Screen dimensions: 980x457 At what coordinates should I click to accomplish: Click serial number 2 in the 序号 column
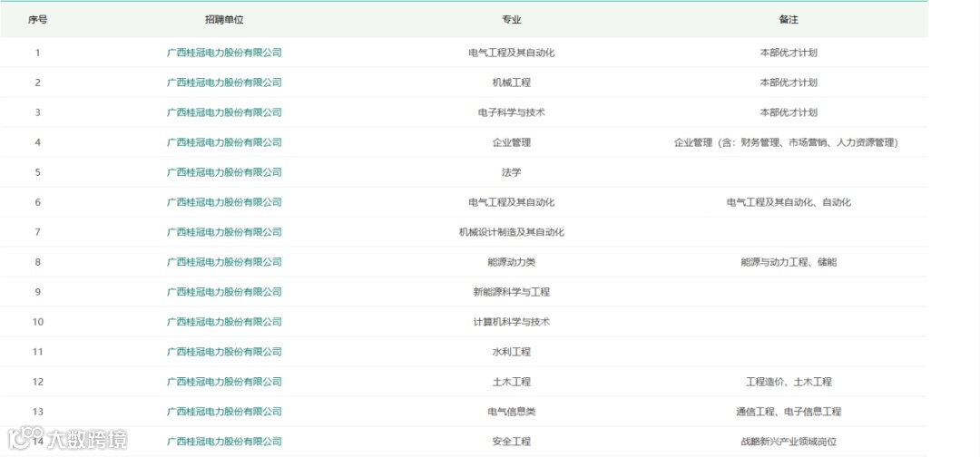coord(37,83)
